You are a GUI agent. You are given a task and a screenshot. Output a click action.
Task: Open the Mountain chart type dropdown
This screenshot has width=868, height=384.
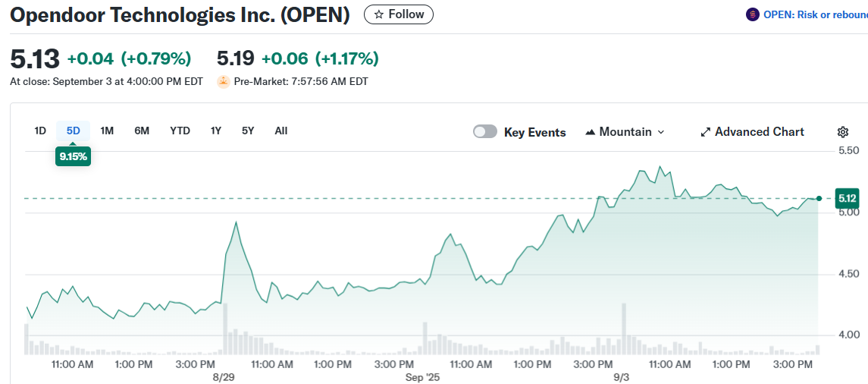[x=625, y=132]
